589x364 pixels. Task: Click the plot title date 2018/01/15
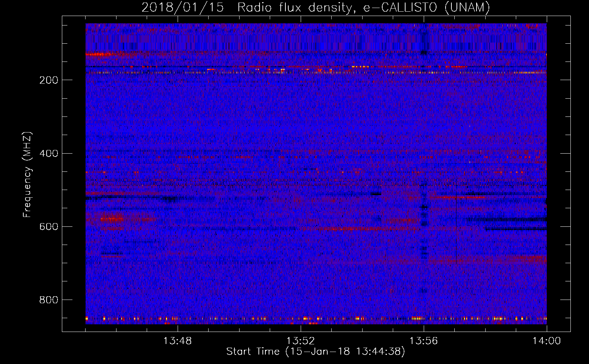point(182,7)
